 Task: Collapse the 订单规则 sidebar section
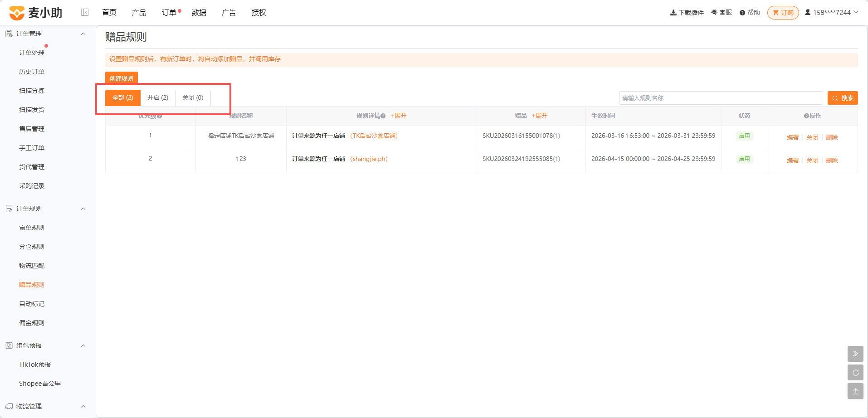(x=83, y=209)
